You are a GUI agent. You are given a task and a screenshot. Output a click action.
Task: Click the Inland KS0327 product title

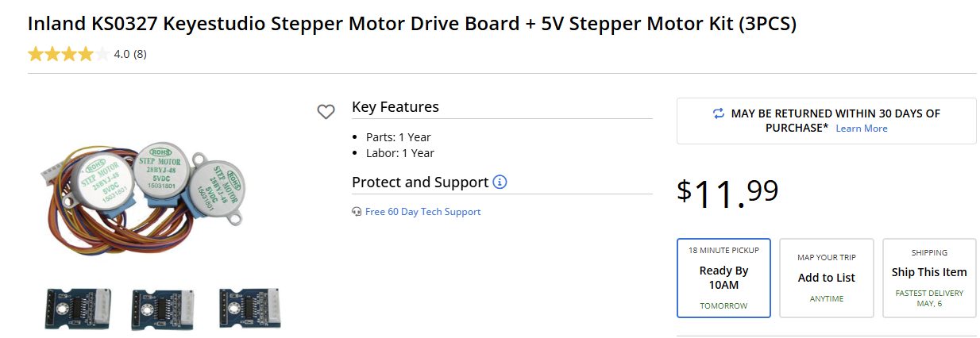tap(412, 24)
